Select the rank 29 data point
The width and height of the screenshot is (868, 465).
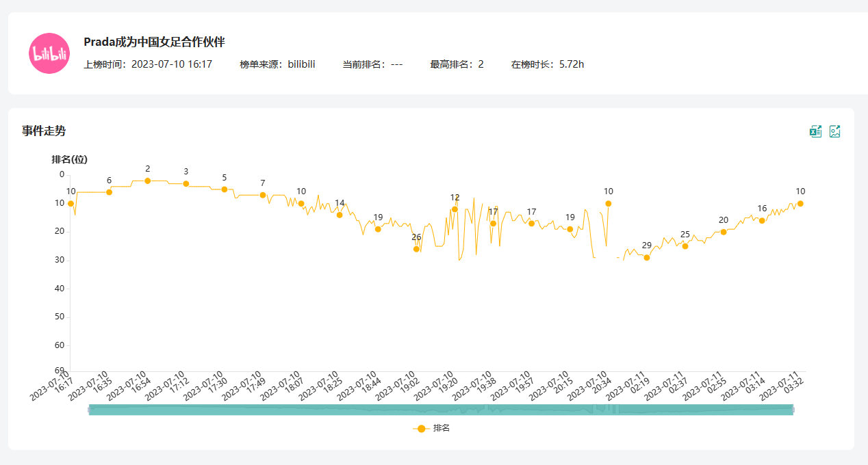click(646, 258)
